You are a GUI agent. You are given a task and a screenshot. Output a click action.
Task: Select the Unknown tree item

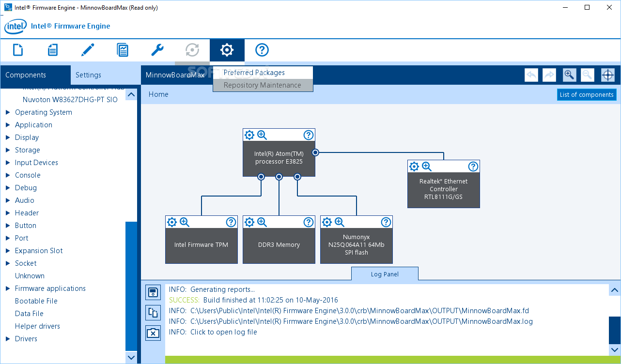pos(30,276)
